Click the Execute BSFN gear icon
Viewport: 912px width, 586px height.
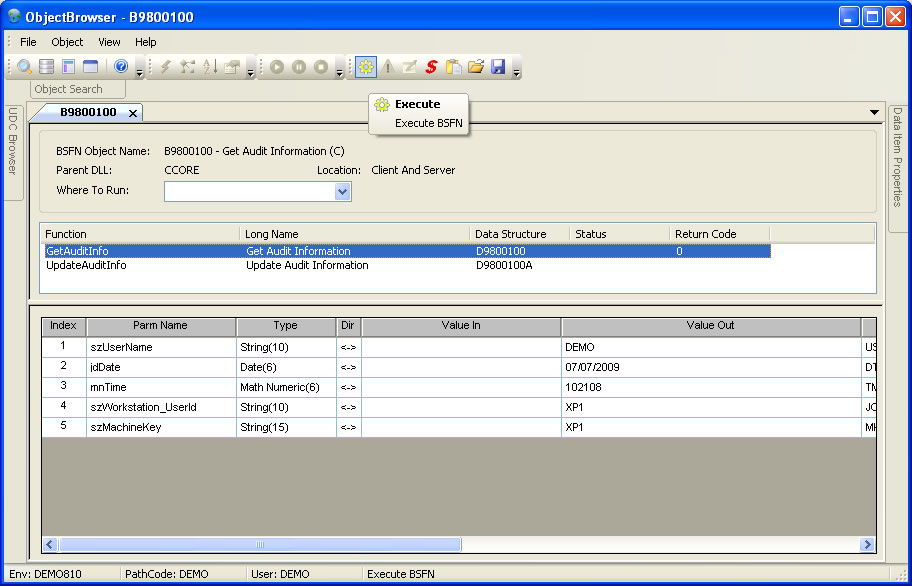coord(366,67)
